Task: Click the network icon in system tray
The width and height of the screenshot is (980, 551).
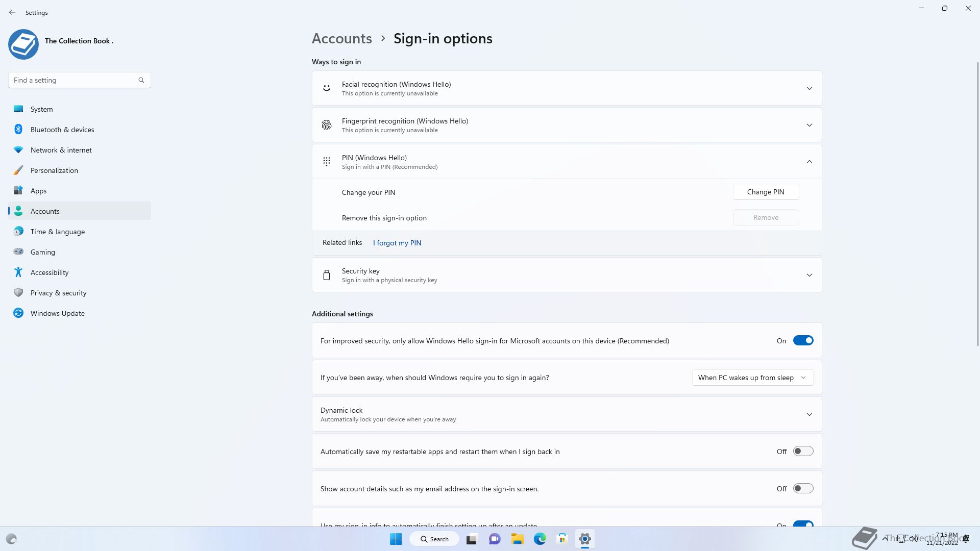Action: [902, 539]
